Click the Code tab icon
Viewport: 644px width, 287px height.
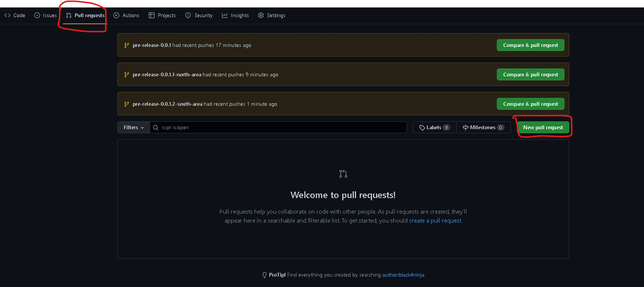point(7,15)
